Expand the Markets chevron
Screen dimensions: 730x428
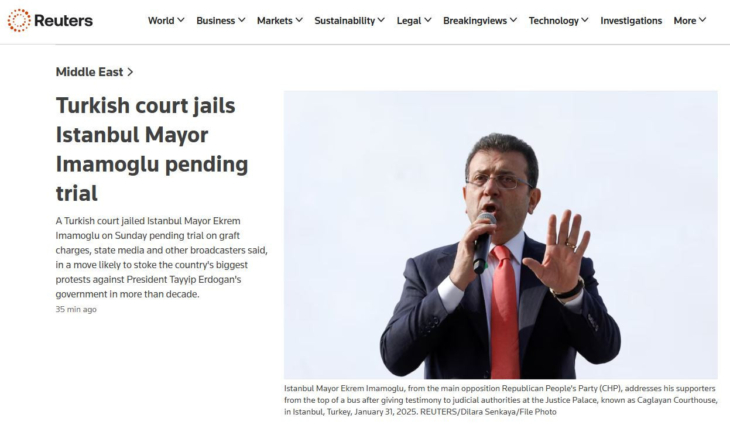click(x=299, y=20)
